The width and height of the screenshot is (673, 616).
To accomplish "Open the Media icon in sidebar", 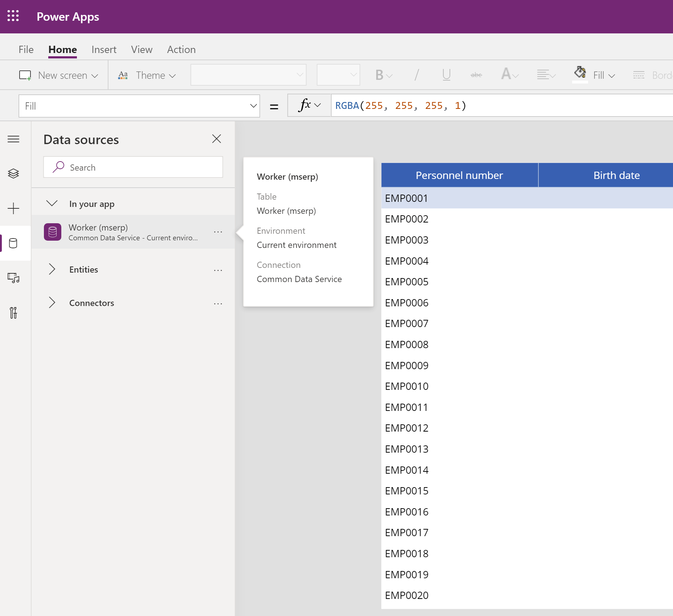I will click(x=13, y=278).
